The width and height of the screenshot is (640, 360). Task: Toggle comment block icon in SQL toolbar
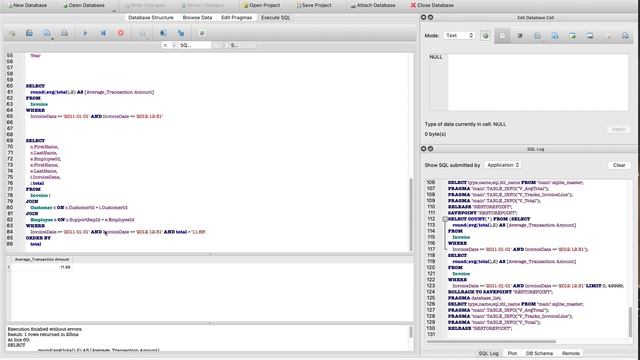[202, 33]
